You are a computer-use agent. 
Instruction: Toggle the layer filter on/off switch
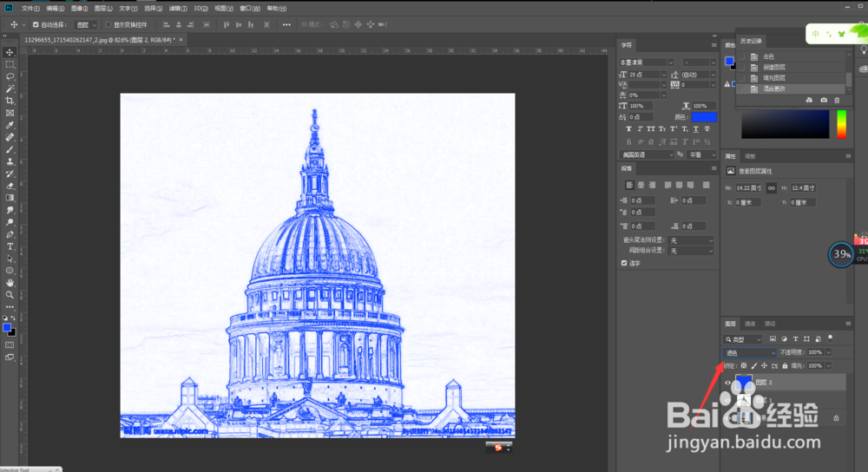point(830,338)
